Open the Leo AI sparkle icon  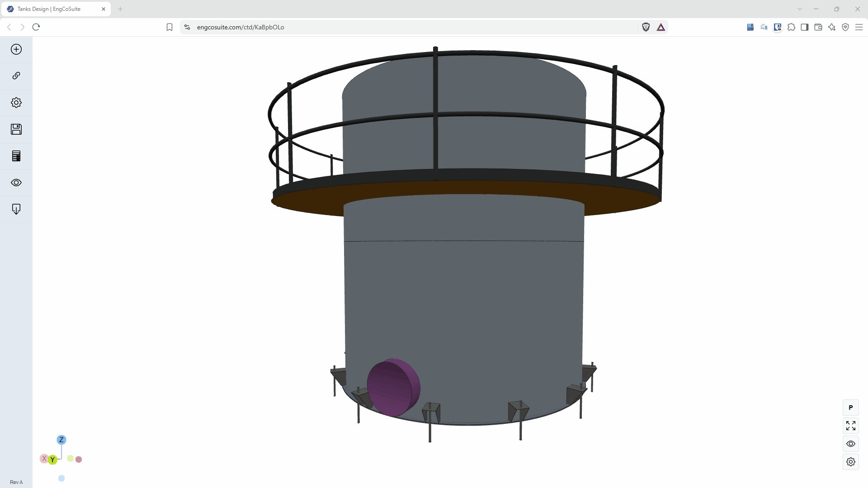pyautogui.click(x=832, y=27)
